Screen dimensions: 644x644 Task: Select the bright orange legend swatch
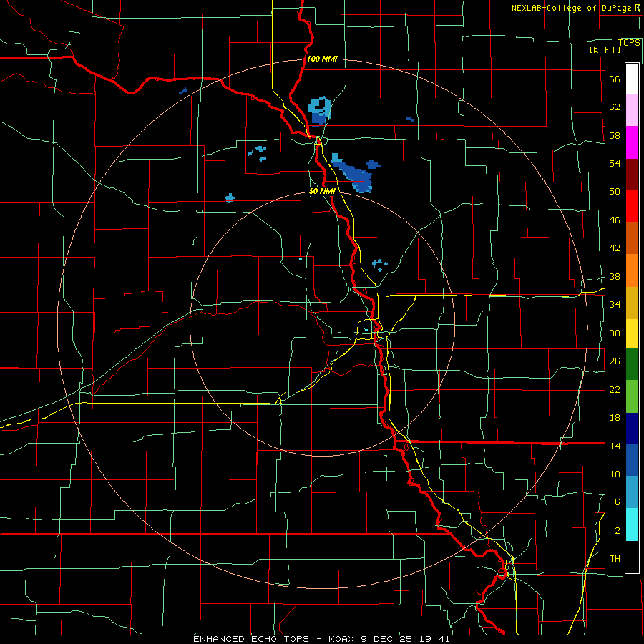click(x=632, y=270)
